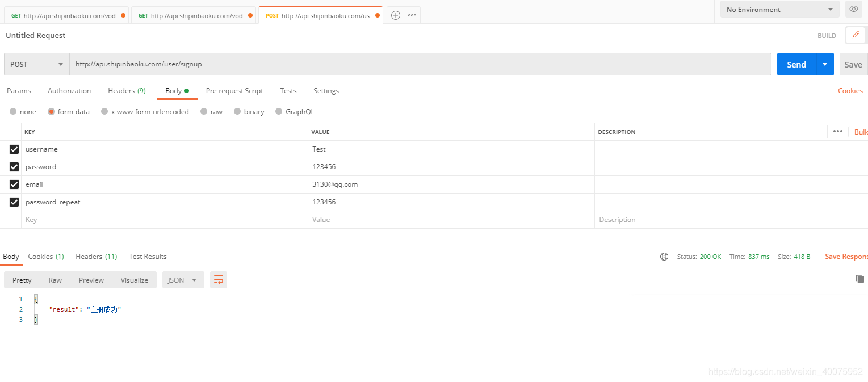This screenshot has width=868, height=382.
Task: Click the 200 OK status text
Action: [710, 257]
